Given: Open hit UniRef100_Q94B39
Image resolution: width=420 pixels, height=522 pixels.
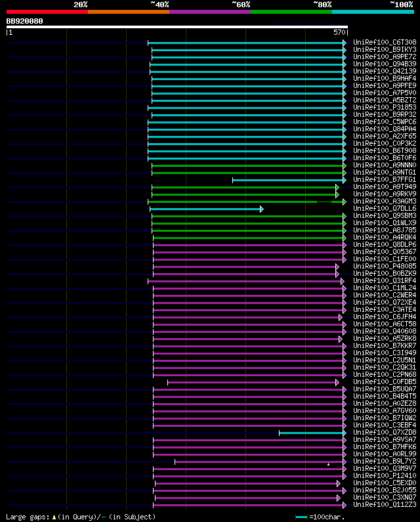Looking at the screenshot, I should pos(385,64).
